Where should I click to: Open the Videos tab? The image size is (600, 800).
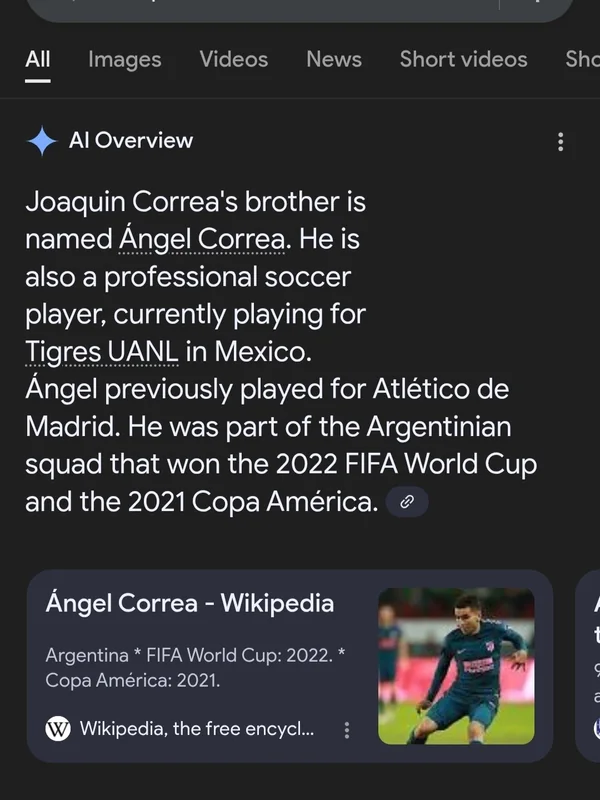[233, 59]
